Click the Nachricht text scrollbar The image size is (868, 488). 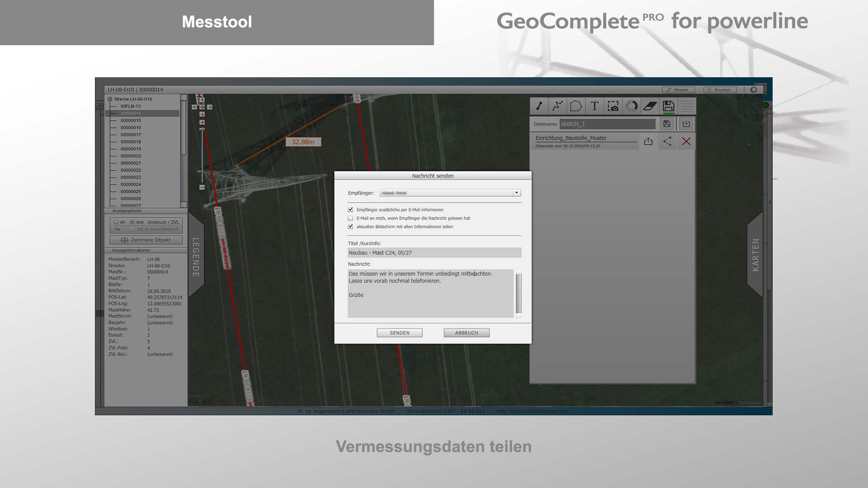[x=519, y=293]
